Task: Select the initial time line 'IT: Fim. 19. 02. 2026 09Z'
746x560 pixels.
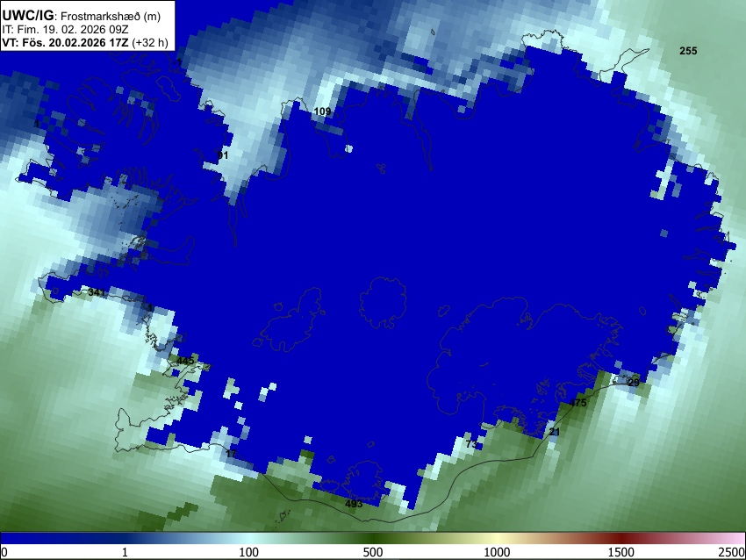Action: [x=65, y=30]
